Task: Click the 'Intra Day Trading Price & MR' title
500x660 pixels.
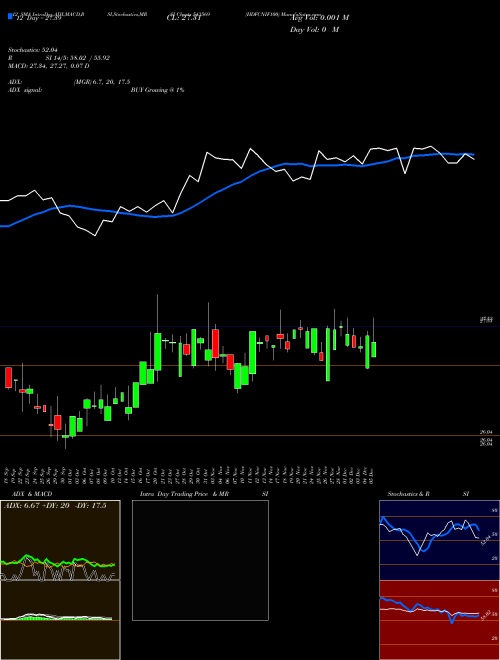Action: tap(184, 494)
